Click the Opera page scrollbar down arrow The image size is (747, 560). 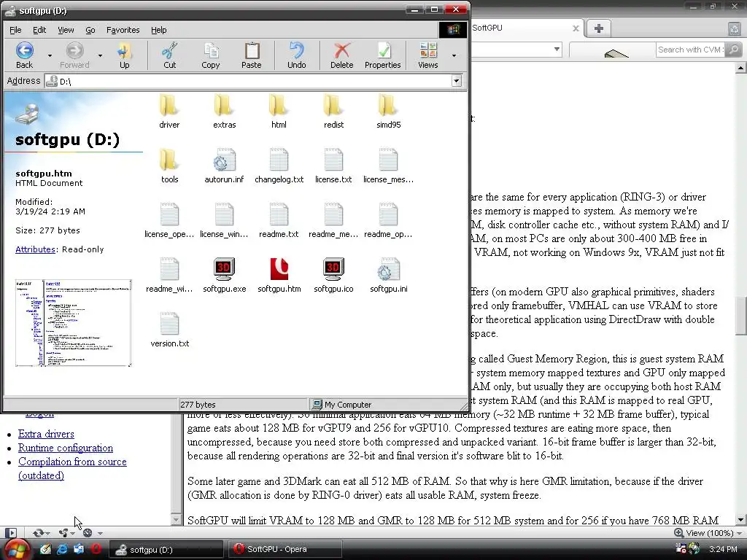click(x=741, y=520)
